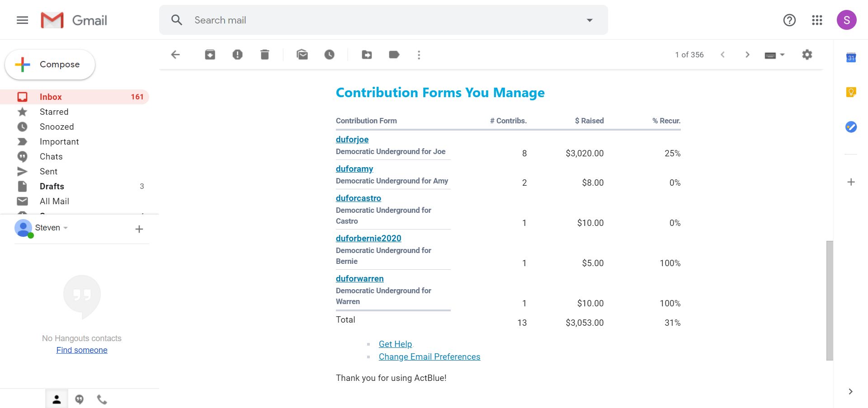Open Steven's chat status dropdown
Image resolution: width=868 pixels, height=408 pixels.
click(x=66, y=228)
